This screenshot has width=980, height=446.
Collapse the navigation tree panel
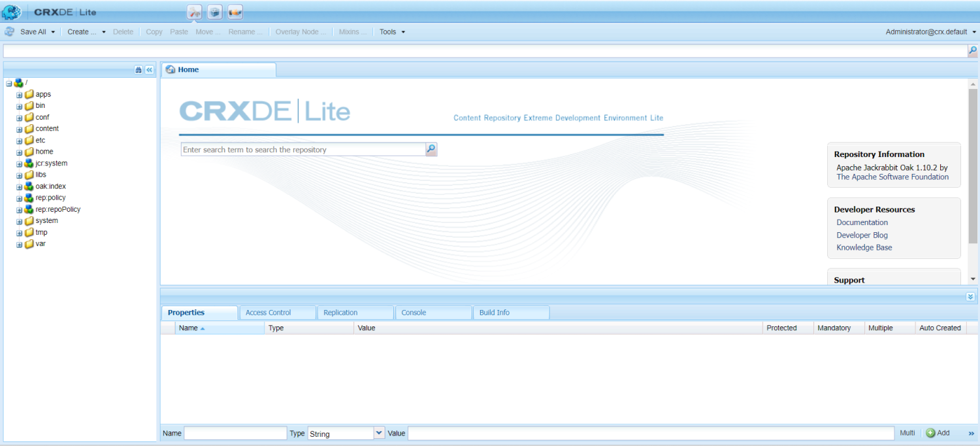149,69
